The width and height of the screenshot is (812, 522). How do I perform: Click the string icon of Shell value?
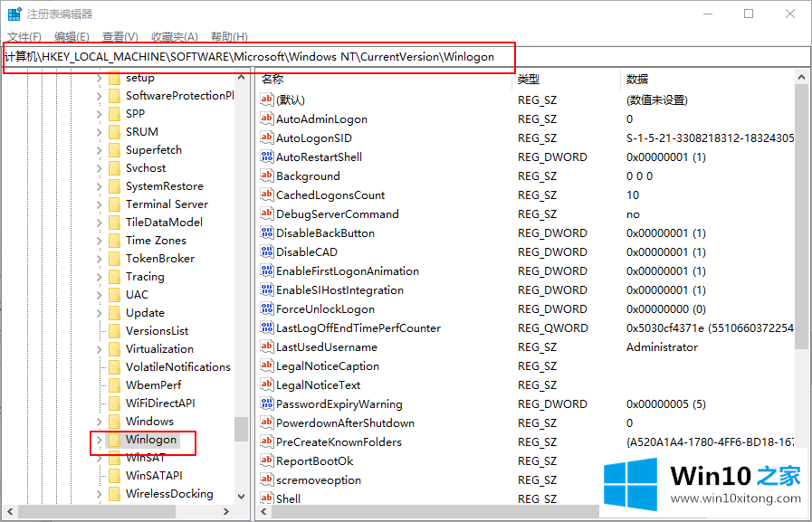point(267,498)
